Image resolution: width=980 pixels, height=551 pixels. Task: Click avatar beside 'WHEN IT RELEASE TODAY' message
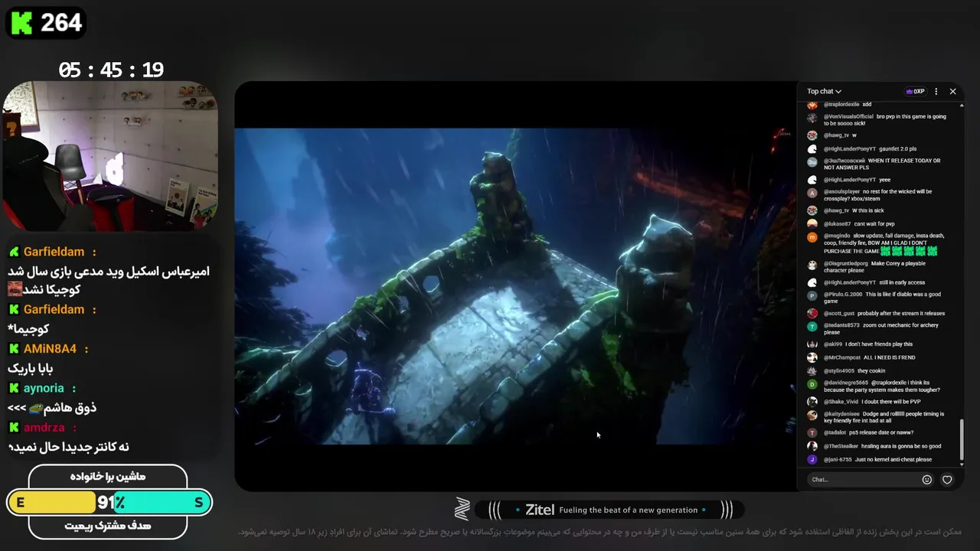click(812, 162)
